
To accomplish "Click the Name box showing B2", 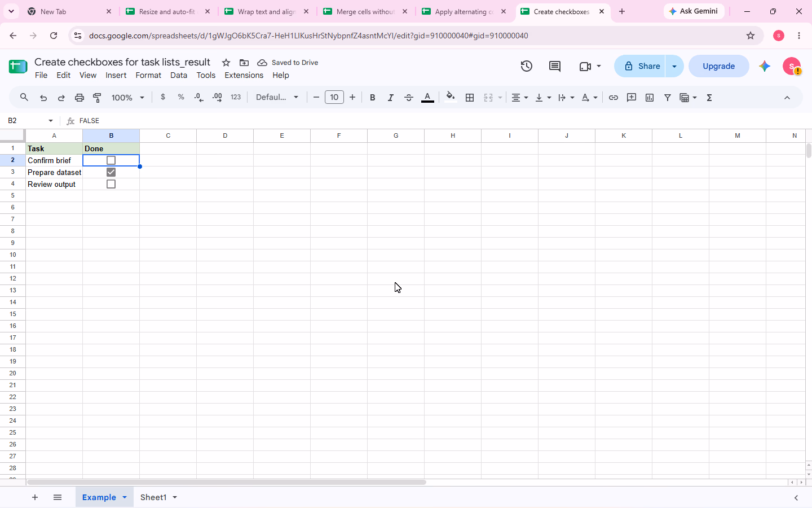I will tap(30, 121).
